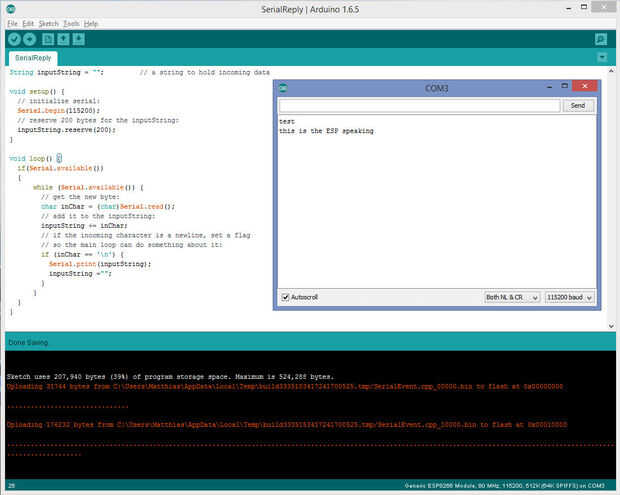Click the inputString.reserve(200) line
This screenshot has width=620, height=495.
click(x=66, y=130)
